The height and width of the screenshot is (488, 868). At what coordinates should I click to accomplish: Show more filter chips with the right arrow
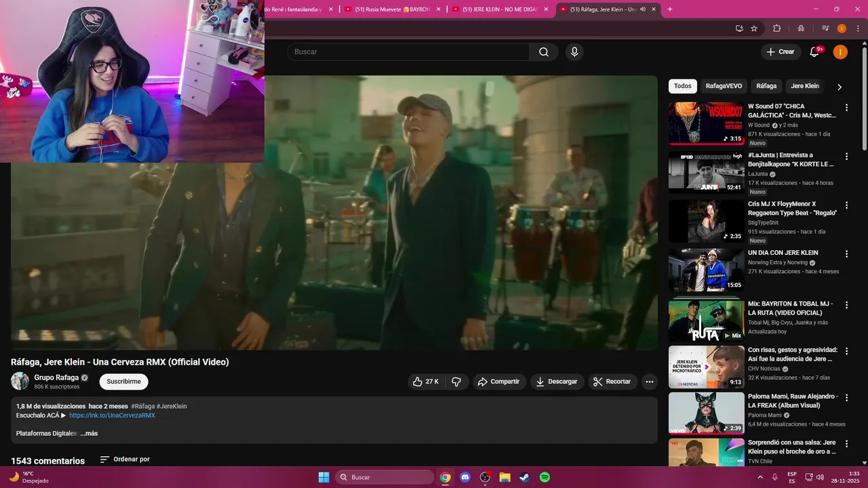click(x=840, y=87)
